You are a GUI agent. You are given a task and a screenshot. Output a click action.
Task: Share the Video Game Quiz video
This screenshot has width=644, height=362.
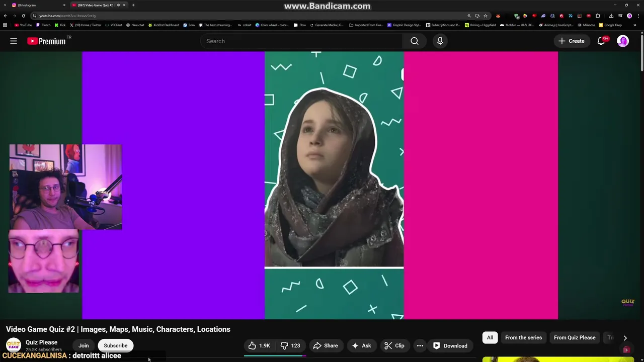(326, 346)
